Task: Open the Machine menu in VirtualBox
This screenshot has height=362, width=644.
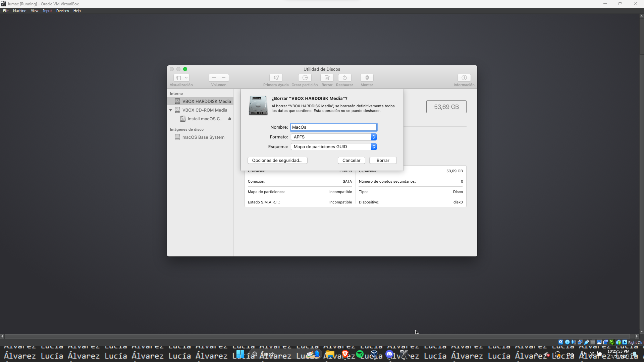Action: [19, 11]
